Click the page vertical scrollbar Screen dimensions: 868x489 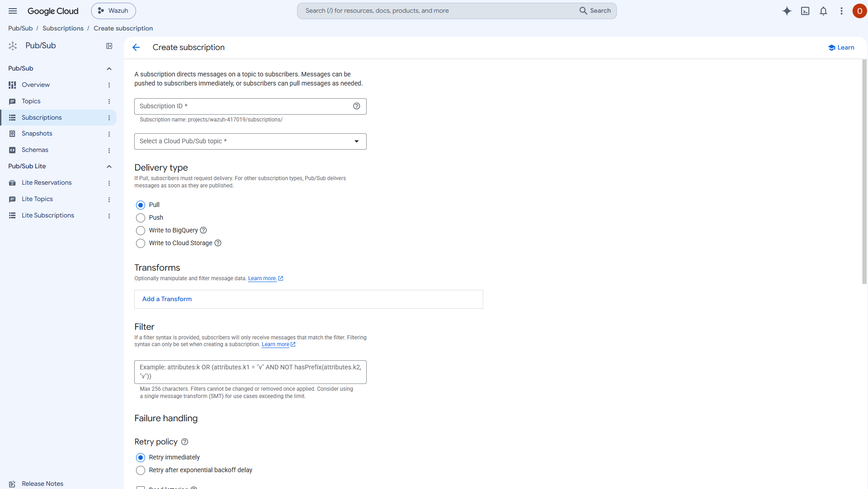864,172
